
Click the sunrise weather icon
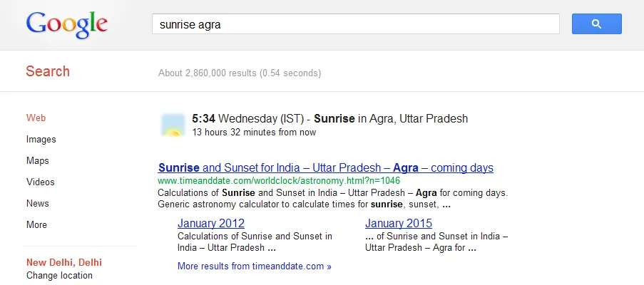[x=172, y=125]
